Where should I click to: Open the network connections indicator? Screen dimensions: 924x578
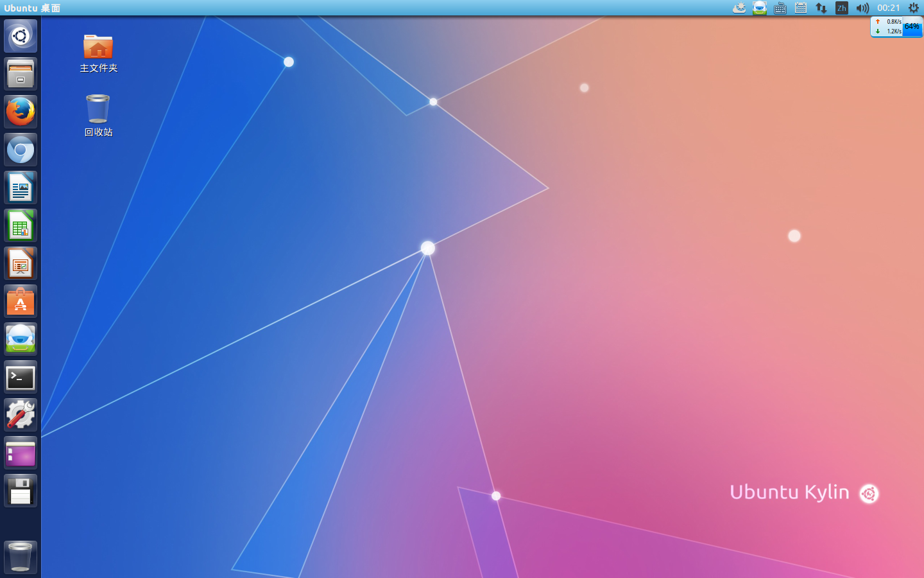(821, 8)
